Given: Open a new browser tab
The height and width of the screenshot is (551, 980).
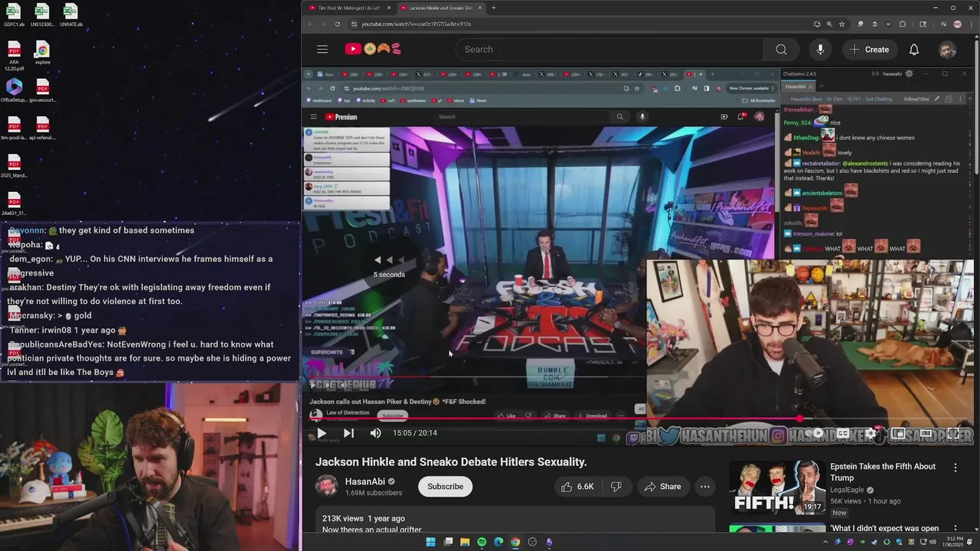Looking at the screenshot, I should pyautogui.click(x=493, y=8).
